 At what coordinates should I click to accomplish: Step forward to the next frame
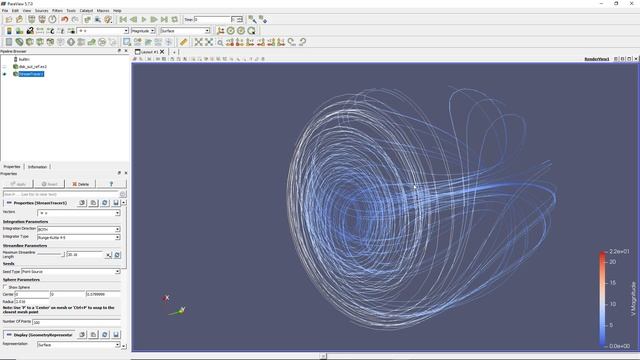[x=154, y=20]
